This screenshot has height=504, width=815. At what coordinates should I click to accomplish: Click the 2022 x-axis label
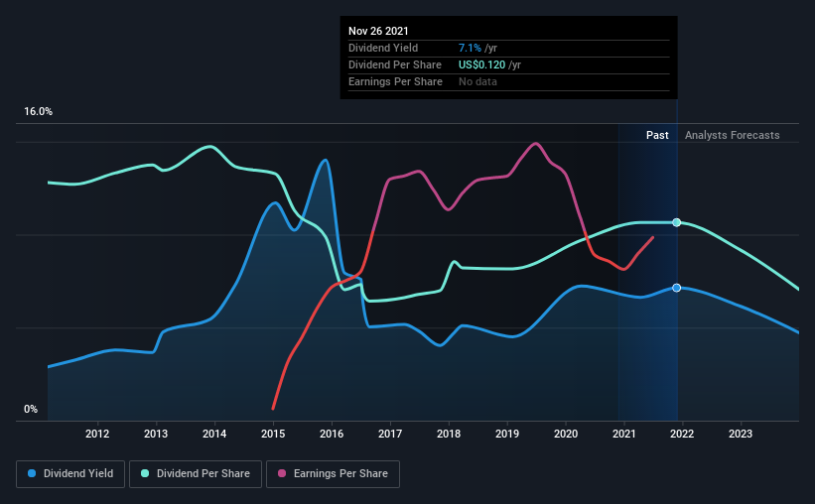[682, 434]
